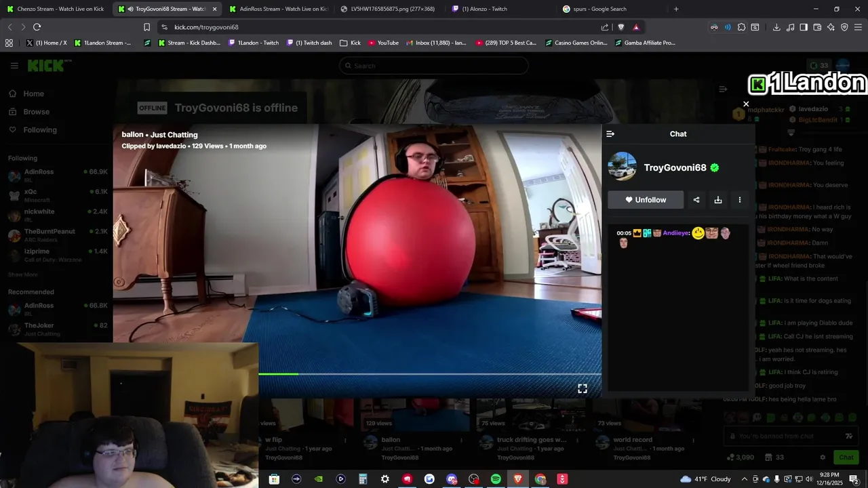Screen dimensions: 868x488
Task: Open Brave Shields lion icon
Action: [620, 27]
